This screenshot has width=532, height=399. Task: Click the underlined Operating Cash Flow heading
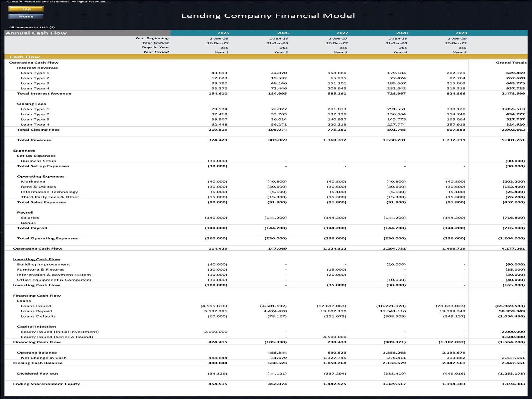[x=34, y=63]
